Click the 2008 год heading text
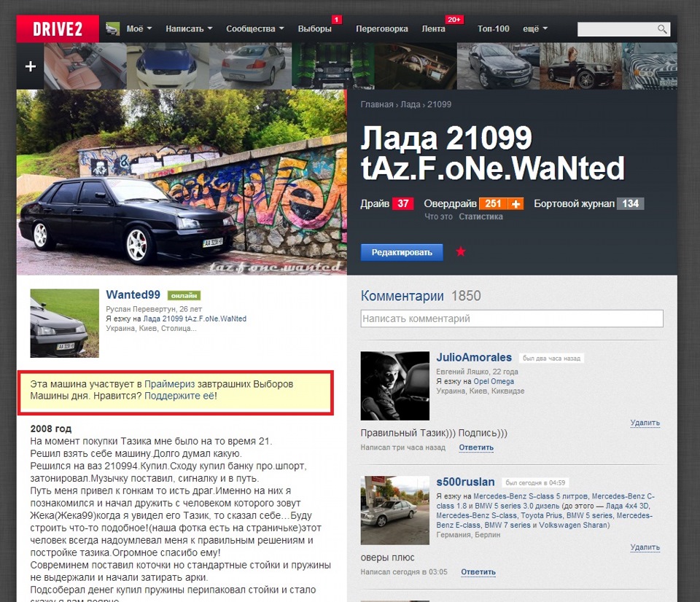This screenshot has width=700, height=602. pos(50,429)
